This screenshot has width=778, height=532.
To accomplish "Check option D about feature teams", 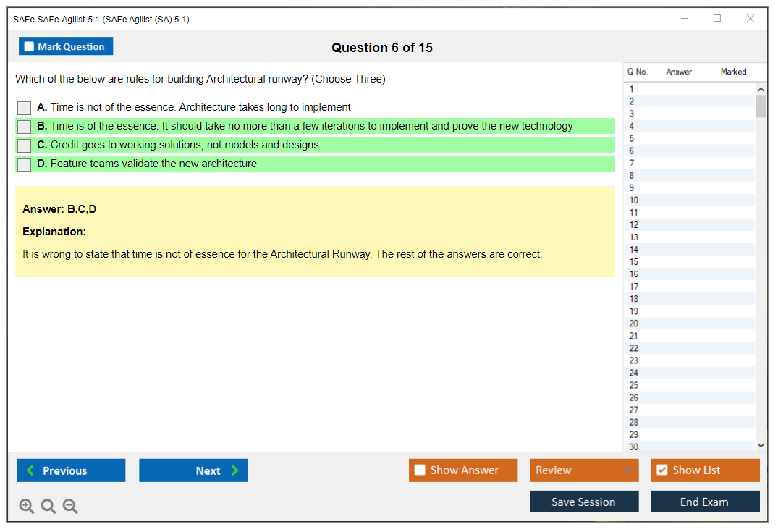I will click(25, 164).
